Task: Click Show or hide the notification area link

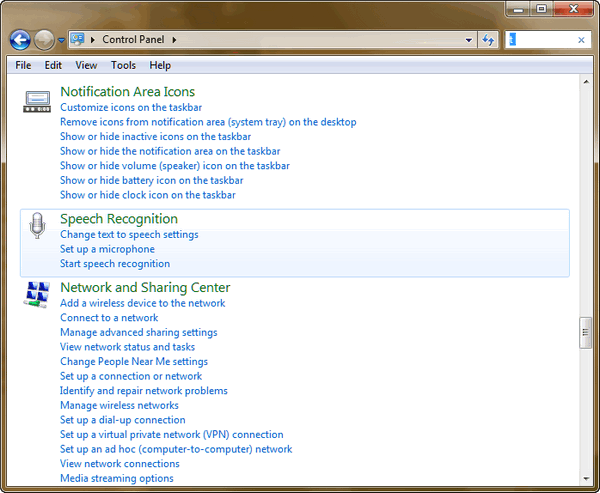Action: 170,151
